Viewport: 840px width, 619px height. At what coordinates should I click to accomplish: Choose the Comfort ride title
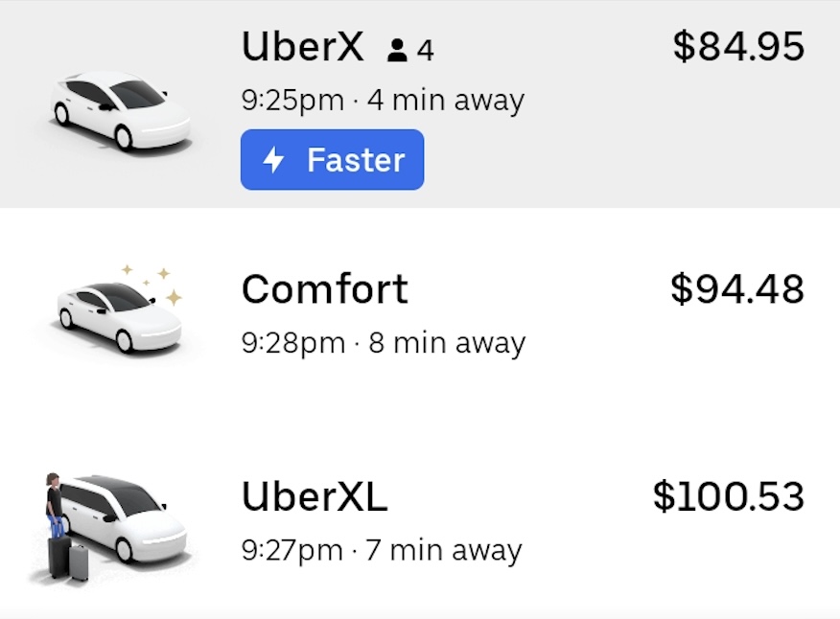tap(325, 289)
